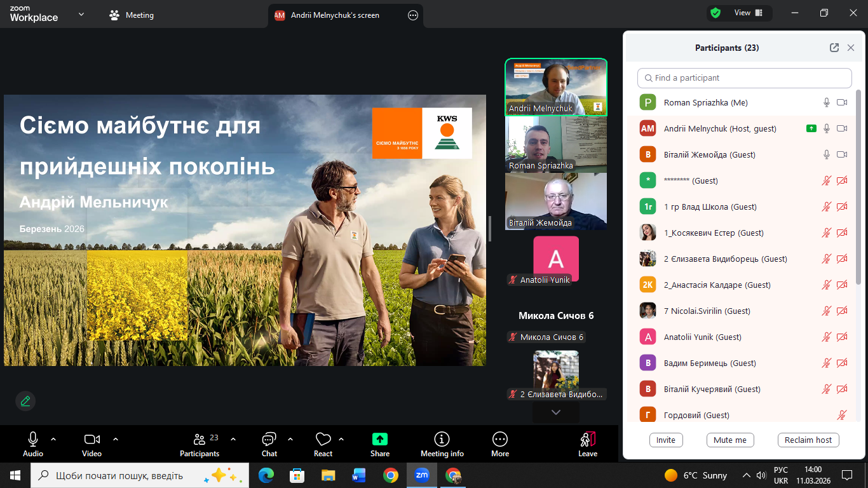Image resolution: width=868 pixels, height=488 pixels.
Task: Open Meeting info
Action: tap(442, 439)
